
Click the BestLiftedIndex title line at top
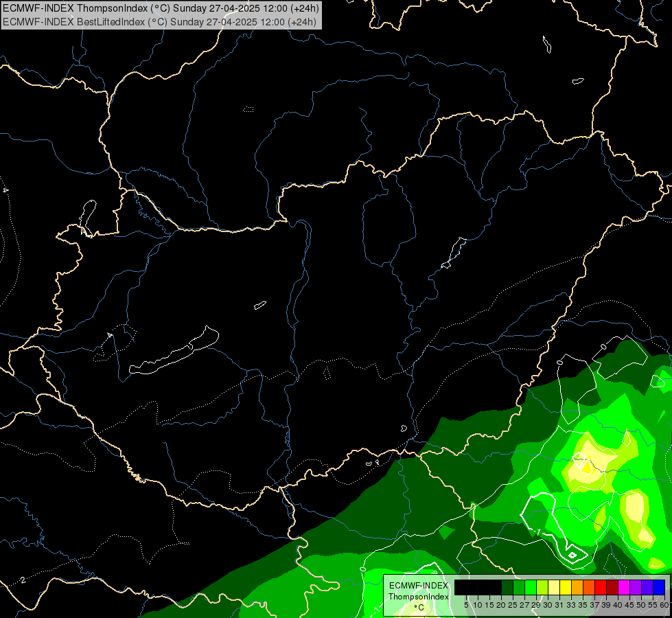tap(159, 22)
